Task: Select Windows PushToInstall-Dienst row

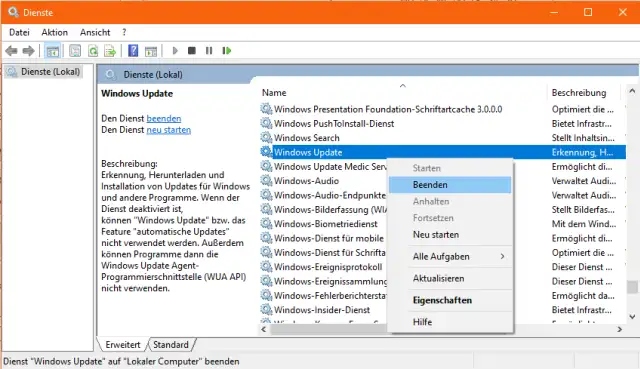Action: click(x=442, y=123)
